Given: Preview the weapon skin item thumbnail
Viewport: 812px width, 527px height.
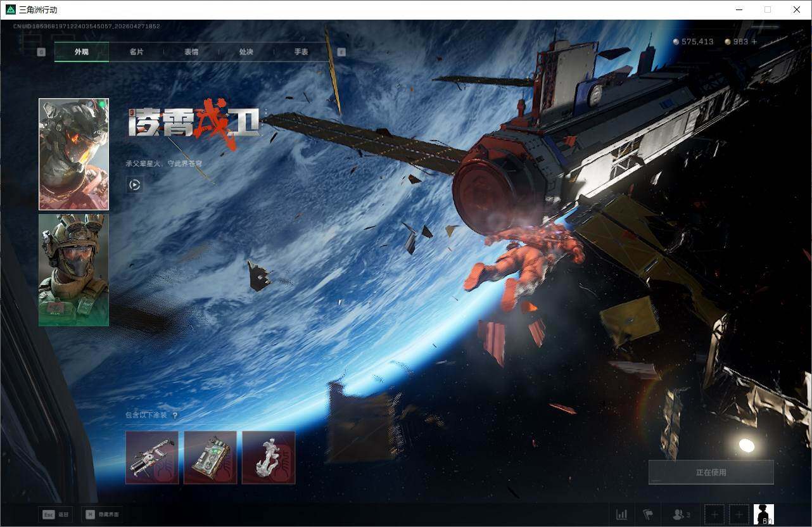Looking at the screenshot, I should (x=152, y=457).
